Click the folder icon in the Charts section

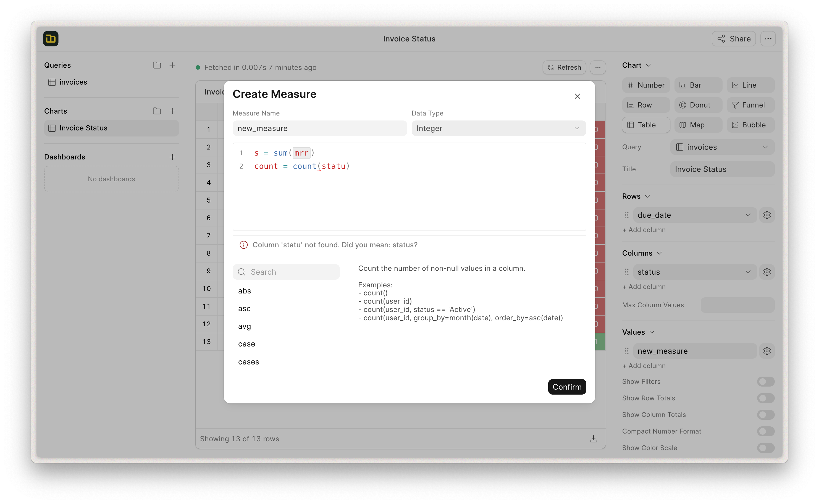pyautogui.click(x=157, y=111)
